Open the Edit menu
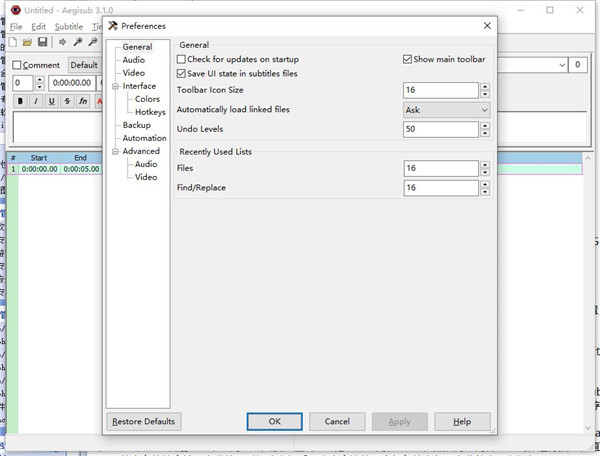The image size is (600, 456). tap(39, 27)
